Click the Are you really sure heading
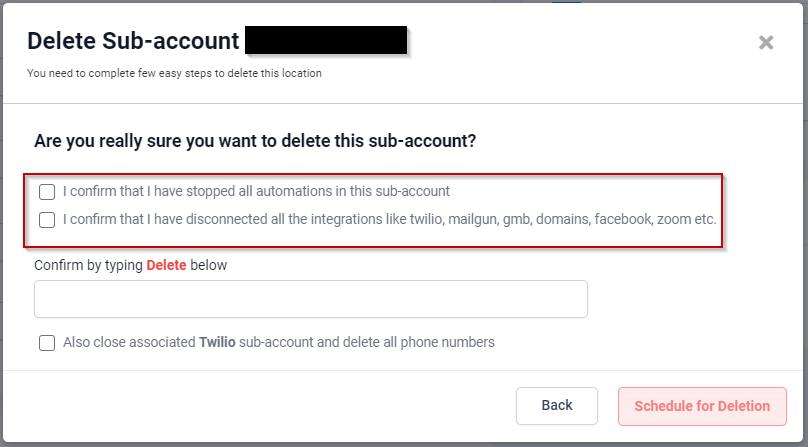The image size is (808, 447). click(x=255, y=141)
